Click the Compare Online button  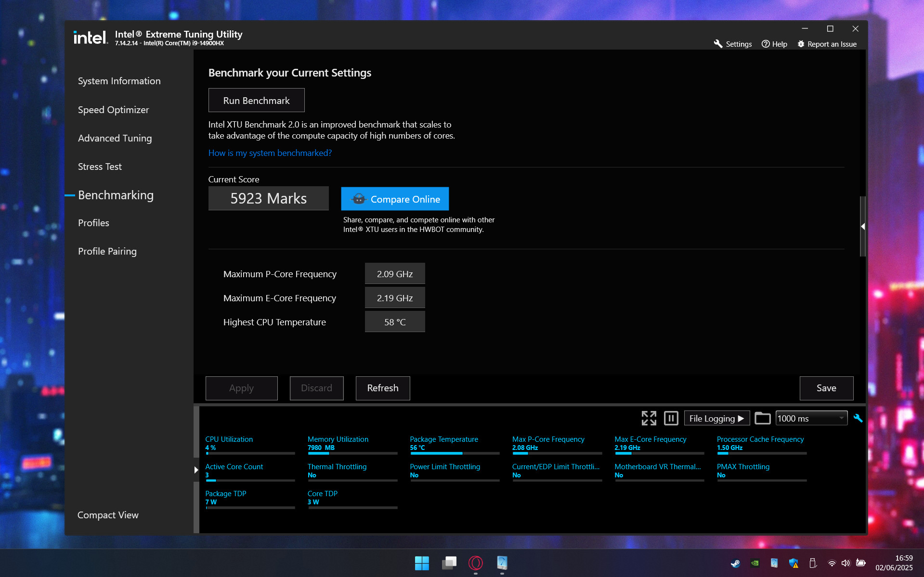tap(395, 199)
